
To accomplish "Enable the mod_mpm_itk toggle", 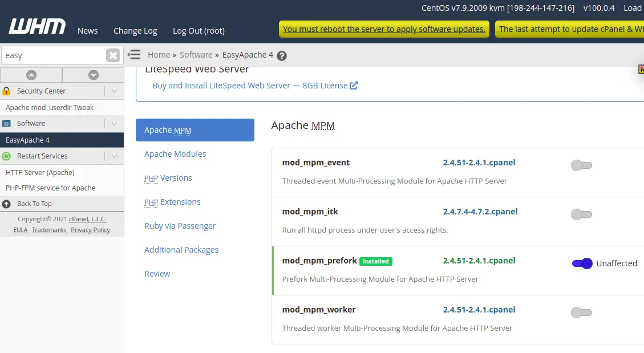I will pos(581,214).
